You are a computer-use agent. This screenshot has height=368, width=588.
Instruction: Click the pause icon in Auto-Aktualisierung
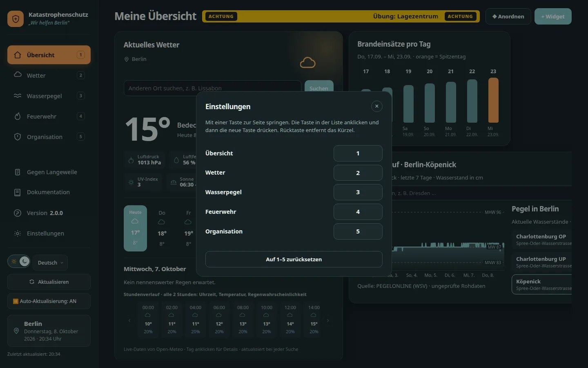(x=16, y=301)
